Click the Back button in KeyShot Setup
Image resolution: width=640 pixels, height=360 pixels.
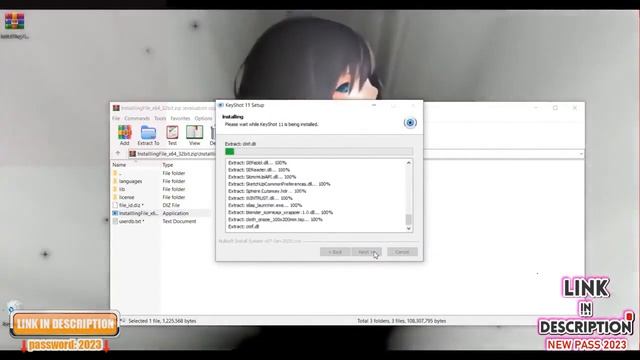click(x=335, y=252)
